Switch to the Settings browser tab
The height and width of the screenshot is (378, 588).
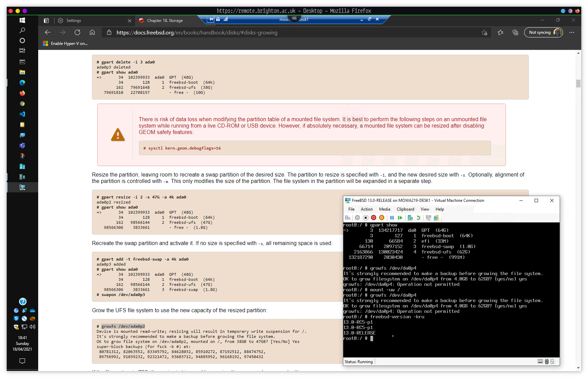[x=95, y=21]
